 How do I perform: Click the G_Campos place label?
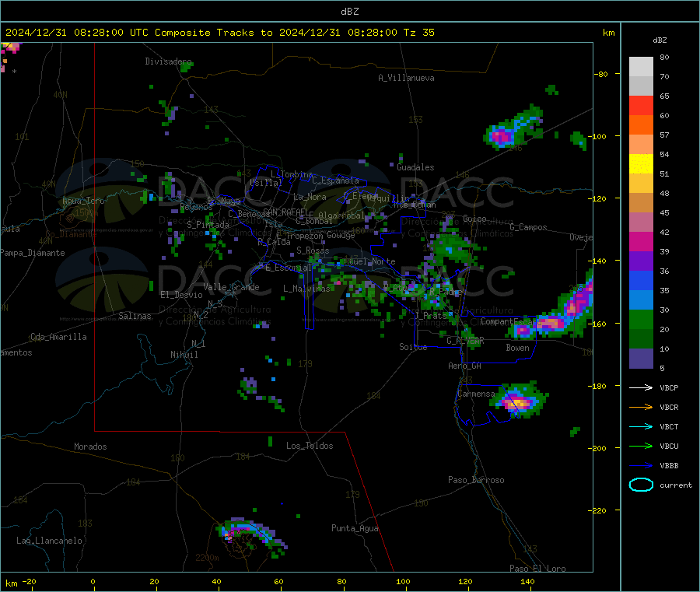[x=529, y=227]
